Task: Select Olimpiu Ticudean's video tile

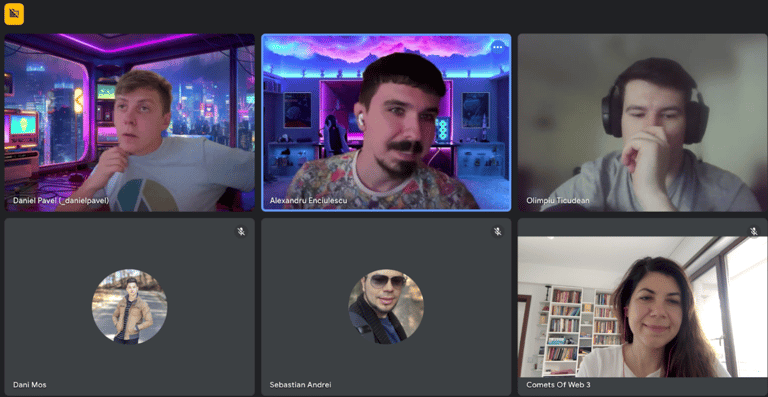Action: point(643,122)
